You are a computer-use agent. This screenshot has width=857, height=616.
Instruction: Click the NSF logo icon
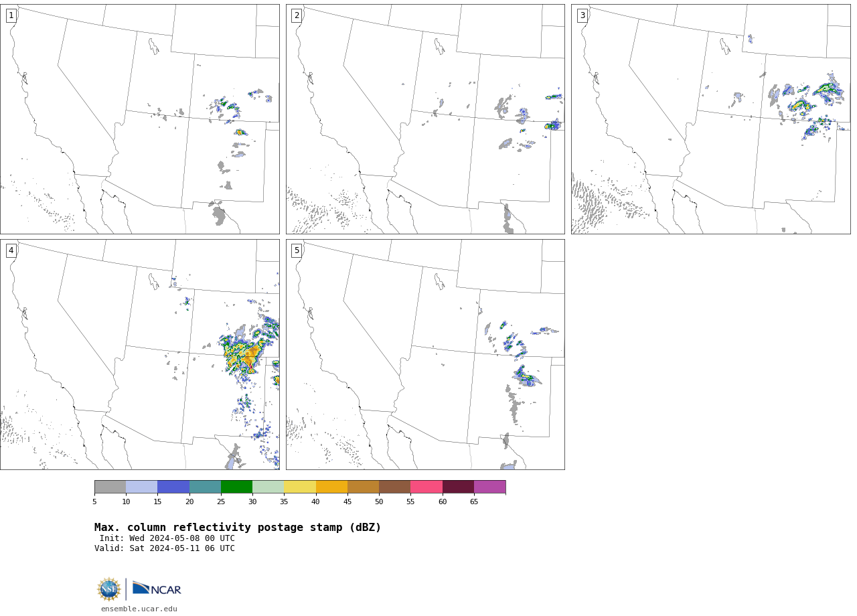pos(109,589)
